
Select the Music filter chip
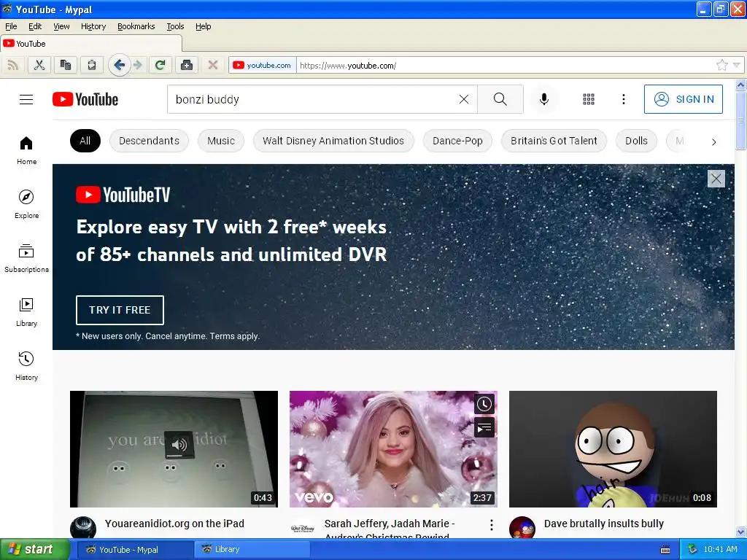coord(221,141)
